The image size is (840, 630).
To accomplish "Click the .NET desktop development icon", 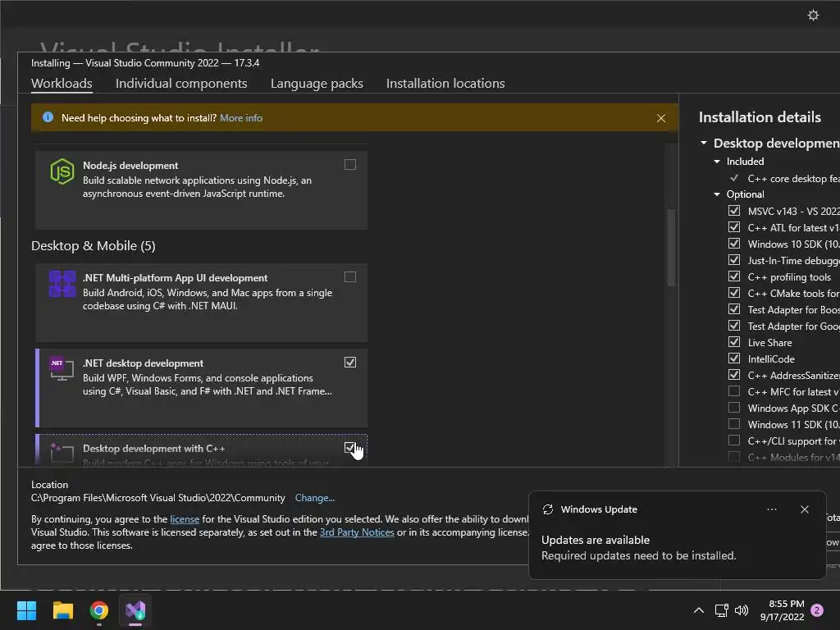I will click(61, 368).
